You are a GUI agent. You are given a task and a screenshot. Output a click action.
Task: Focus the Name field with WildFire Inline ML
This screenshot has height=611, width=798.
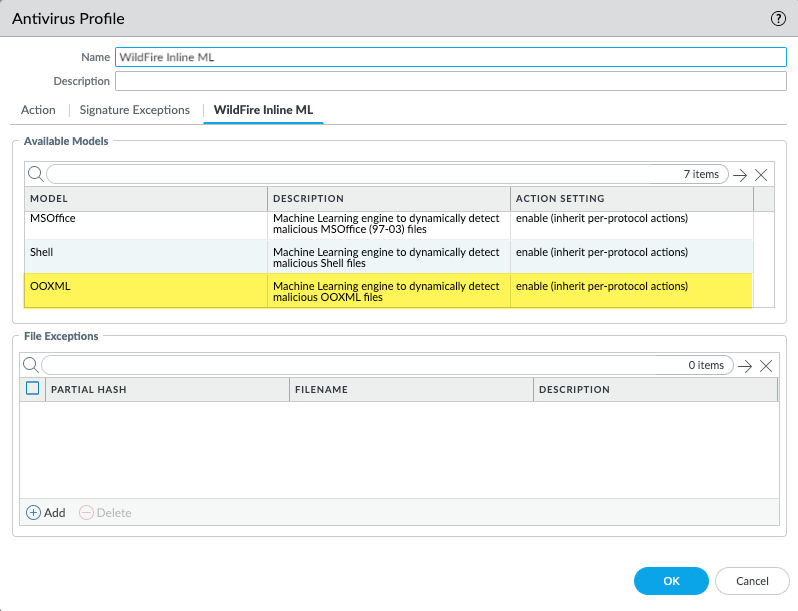click(x=450, y=57)
